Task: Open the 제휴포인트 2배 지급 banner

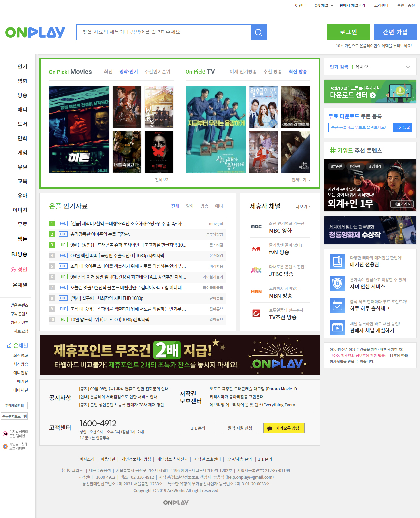Action: click(180, 355)
